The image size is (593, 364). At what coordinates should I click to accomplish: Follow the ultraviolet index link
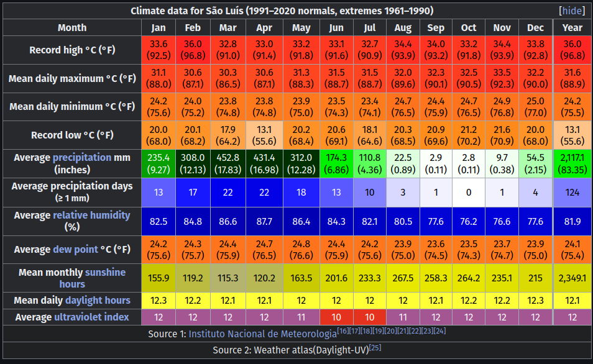point(91,317)
